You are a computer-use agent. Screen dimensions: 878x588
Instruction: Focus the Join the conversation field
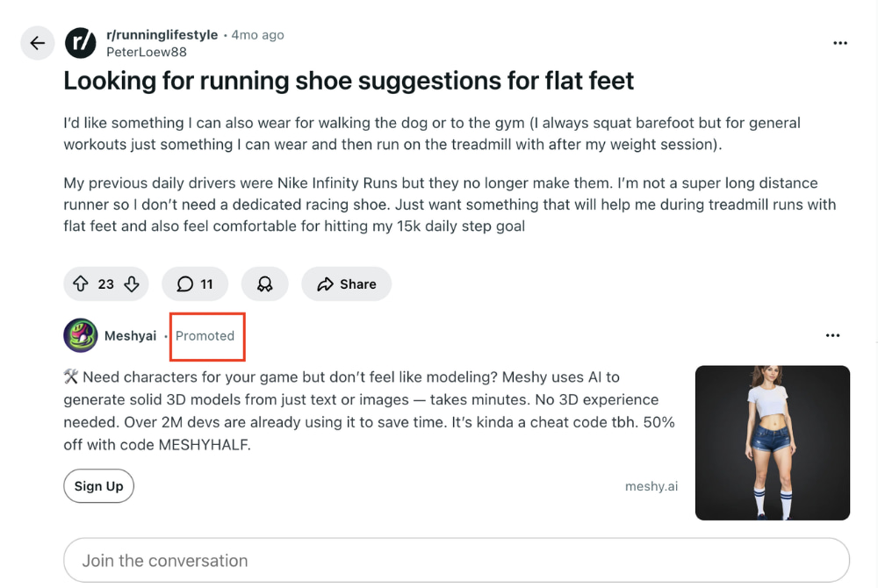457,560
